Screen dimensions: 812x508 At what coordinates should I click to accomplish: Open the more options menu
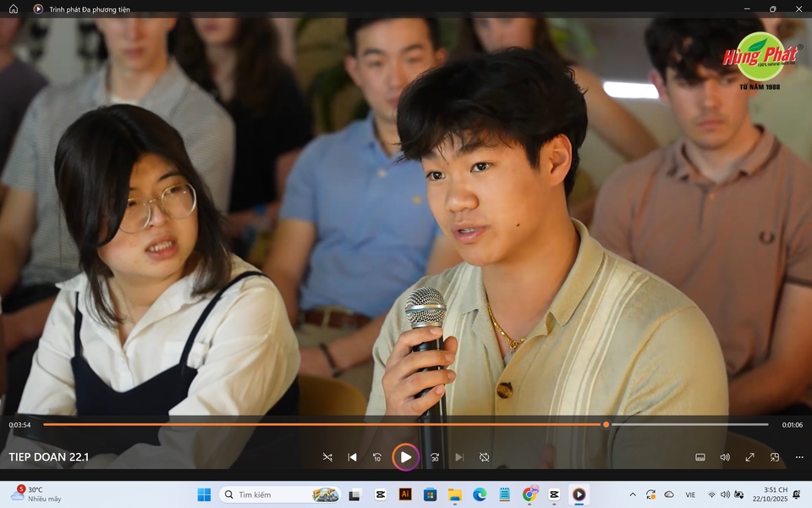click(x=799, y=457)
